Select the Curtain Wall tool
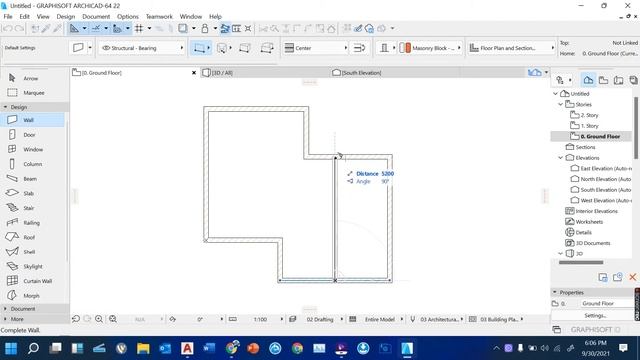This screenshot has width=640, height=360. coord(33,281)
